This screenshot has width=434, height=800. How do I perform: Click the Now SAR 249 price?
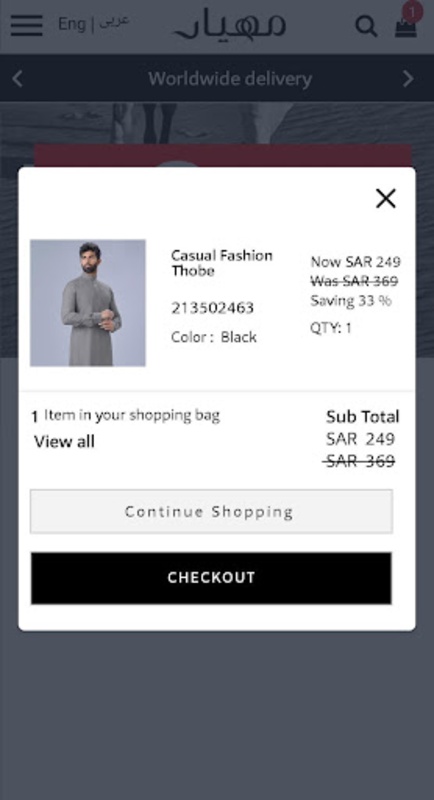355,262
